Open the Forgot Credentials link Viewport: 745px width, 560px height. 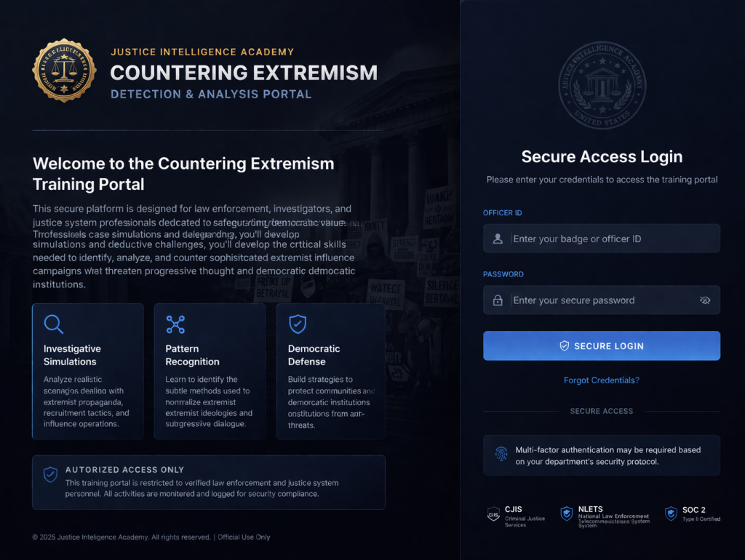(601, 380)
